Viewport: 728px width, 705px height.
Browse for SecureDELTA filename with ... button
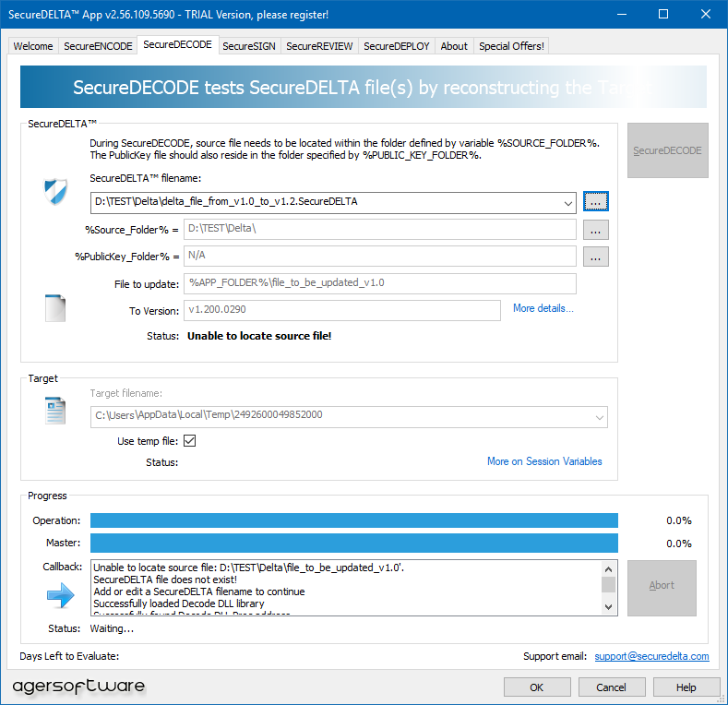coord(596,201)
